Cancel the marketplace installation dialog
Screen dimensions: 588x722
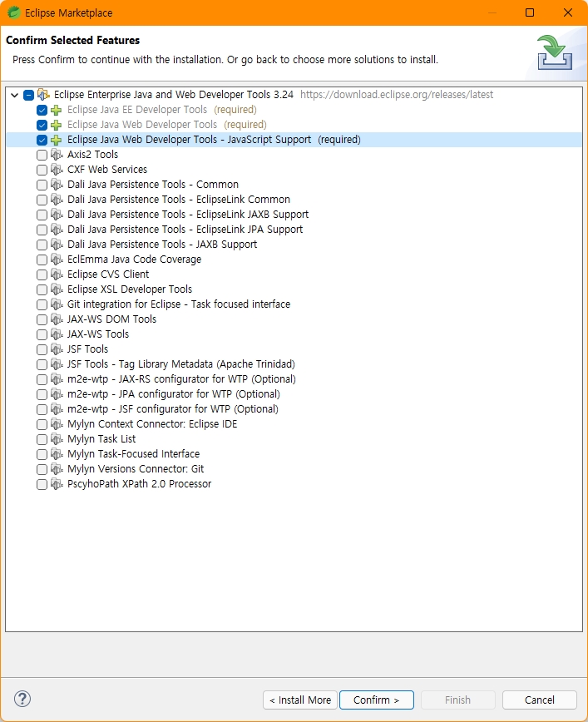540,700
